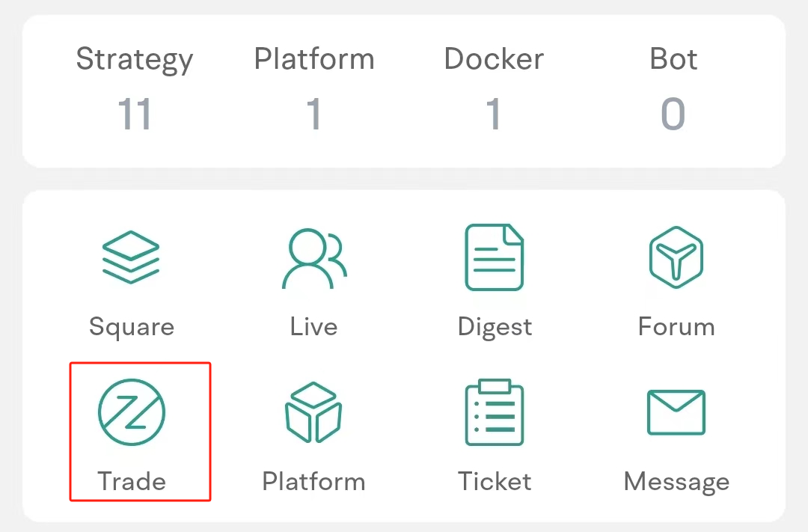Image resolution: width=808 pixels, height=532 pixels.
Task: Click the Platform heading in the stats row
Action: coord(314,59)
